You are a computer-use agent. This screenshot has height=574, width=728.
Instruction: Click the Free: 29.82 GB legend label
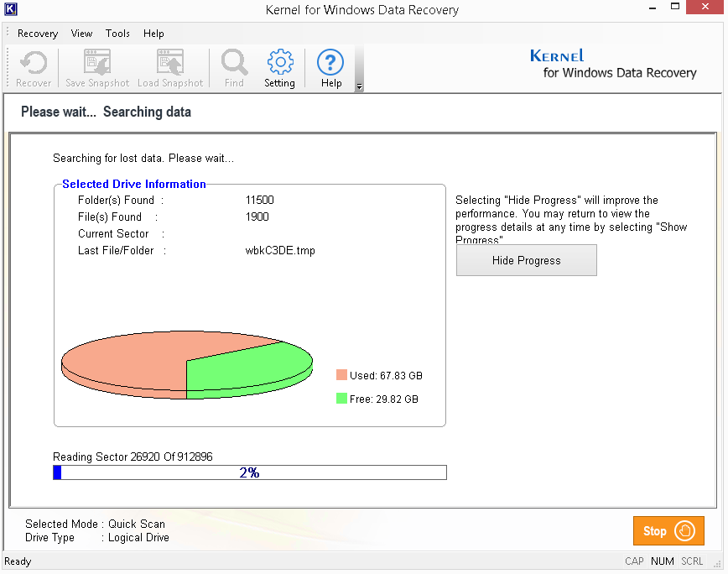click(x=384, y=399)
